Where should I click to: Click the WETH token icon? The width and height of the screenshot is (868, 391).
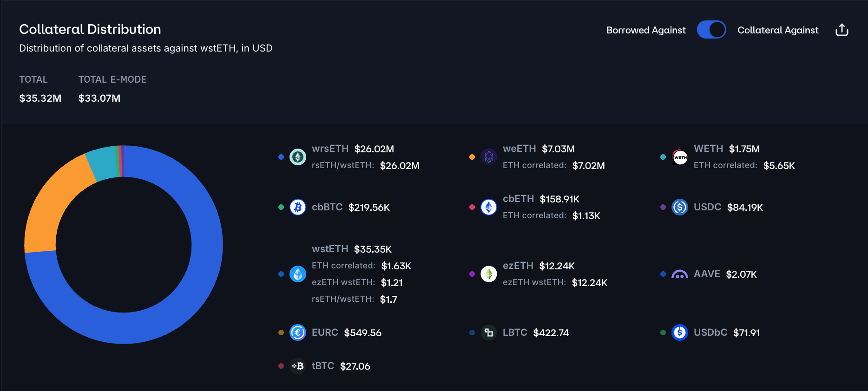click(680, 157)
